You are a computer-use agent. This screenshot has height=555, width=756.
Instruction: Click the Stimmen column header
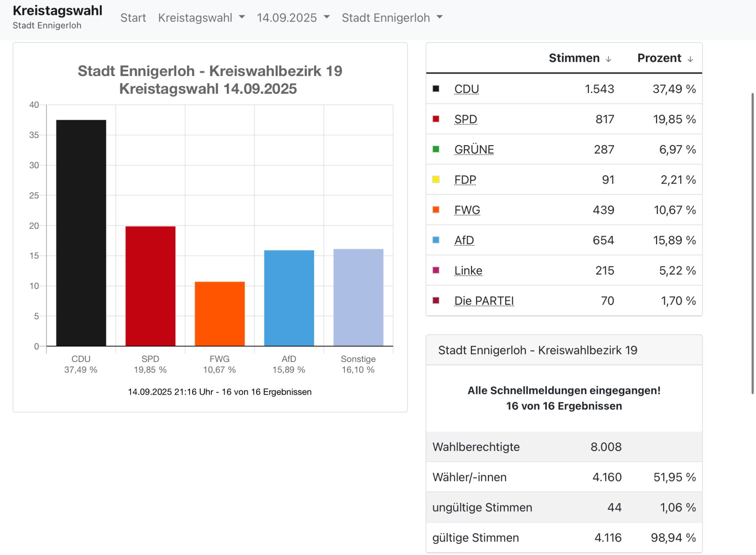(574, 58)
